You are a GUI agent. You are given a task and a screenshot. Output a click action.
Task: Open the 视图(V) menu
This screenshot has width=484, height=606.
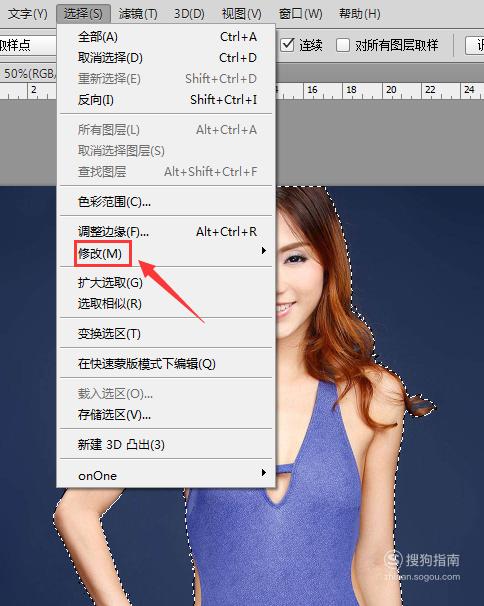(x=242, y=14)
